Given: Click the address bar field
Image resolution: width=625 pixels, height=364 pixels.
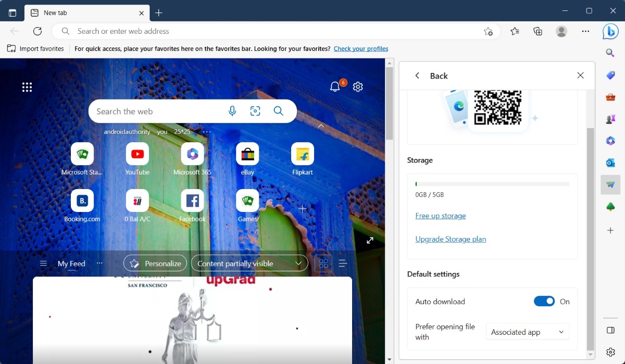Looking at the screenshot, I should point(276,31).
